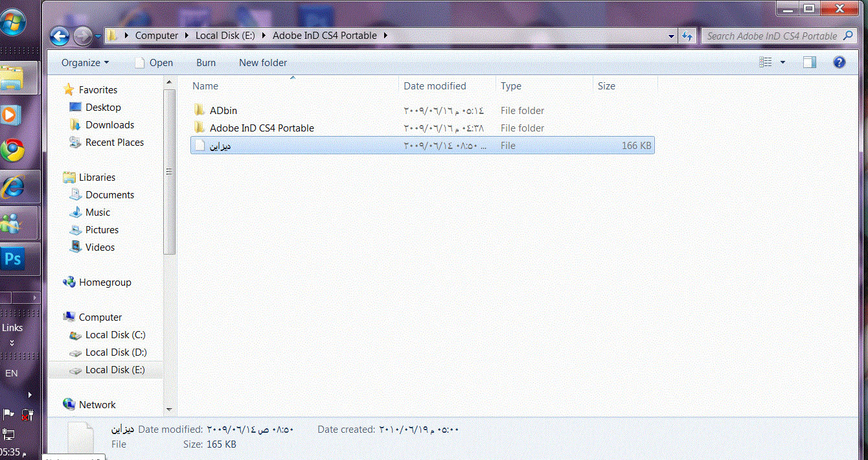Click the 166 KB size cell
Screen dimensions: 868x460
click(x=636, y=146)
